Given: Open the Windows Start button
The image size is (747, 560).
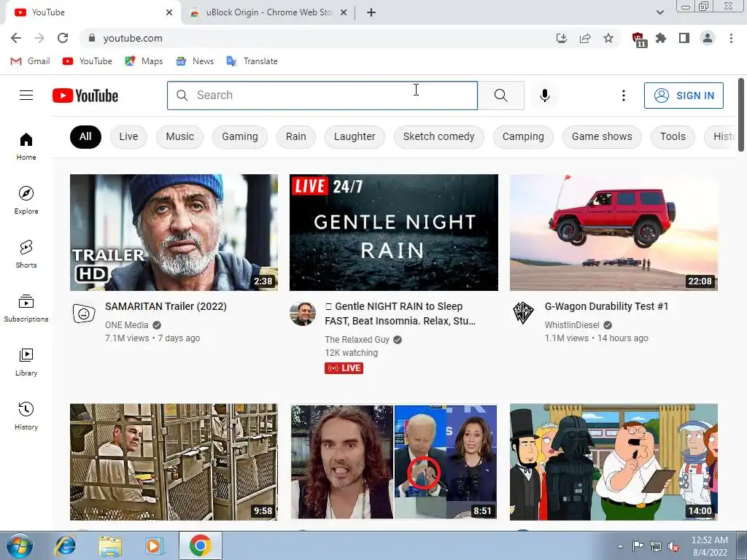Looking at the screenshot, I should click(20, 545).
